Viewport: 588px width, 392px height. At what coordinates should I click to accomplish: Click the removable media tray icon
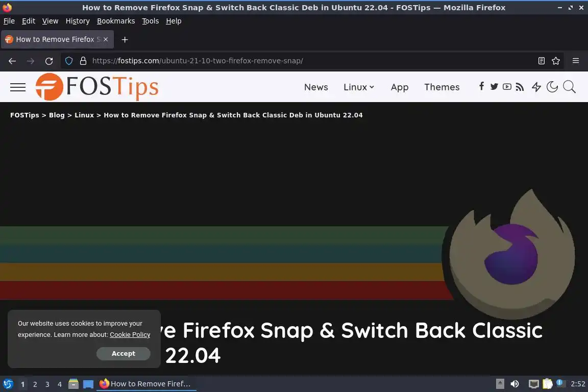click(500, 384)
